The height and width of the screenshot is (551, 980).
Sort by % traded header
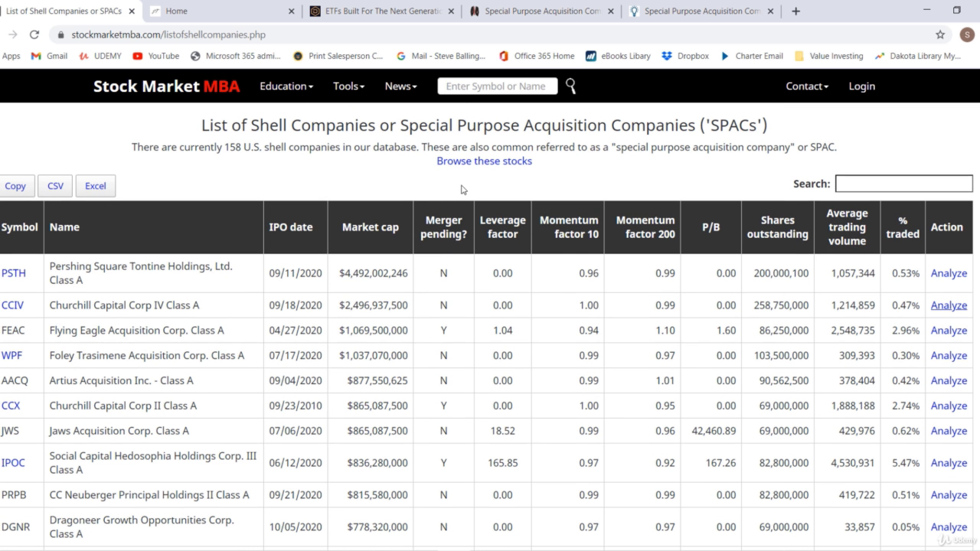pos(903,227)
